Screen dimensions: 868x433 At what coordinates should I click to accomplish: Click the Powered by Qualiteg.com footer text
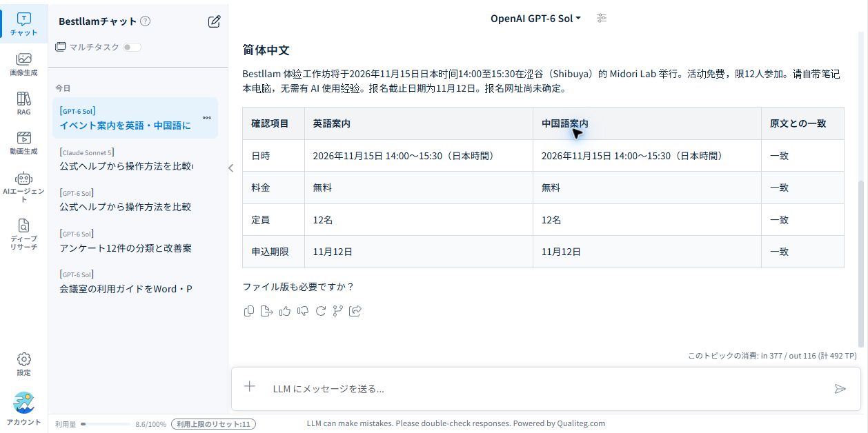pyautogui.click(x=559, y=423)
